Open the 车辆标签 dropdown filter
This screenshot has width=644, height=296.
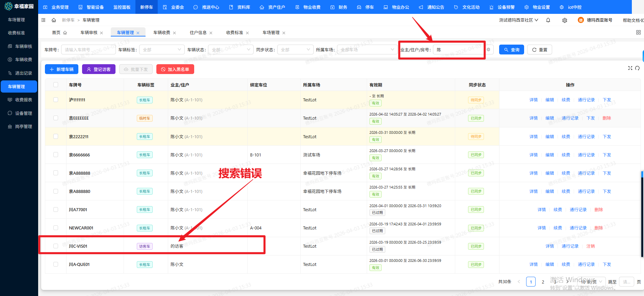pyautogui.click(x=162, y=50)
